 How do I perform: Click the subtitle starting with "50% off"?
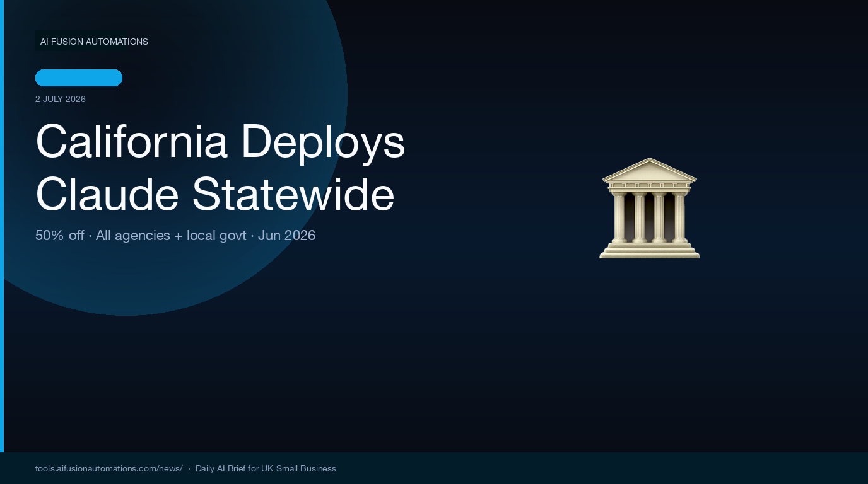click(x=175, y=235)
